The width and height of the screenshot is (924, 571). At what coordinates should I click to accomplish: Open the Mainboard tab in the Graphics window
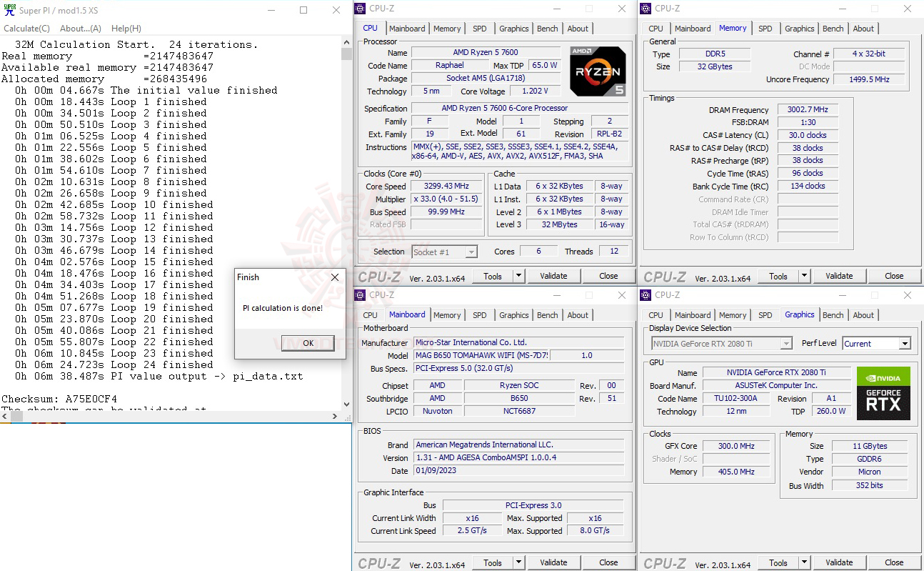693,315
